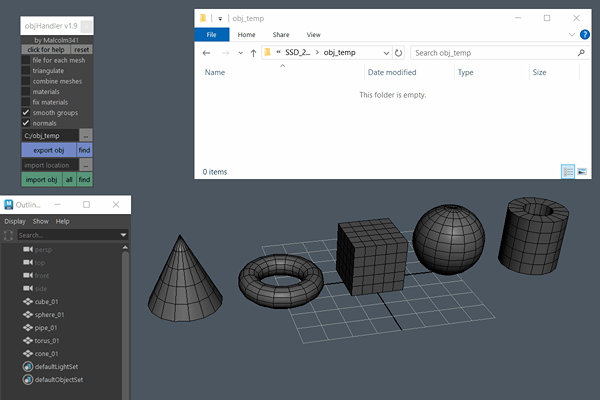600x400 pixels.
Task: Enable the triangulate checkbox
Action: tap(26, 71)
